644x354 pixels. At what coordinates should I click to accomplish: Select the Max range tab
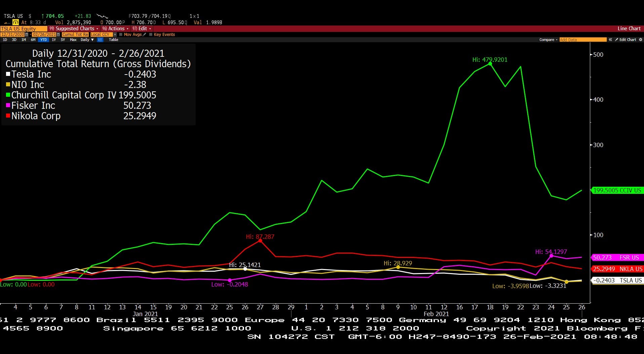[x=73, y=40]
